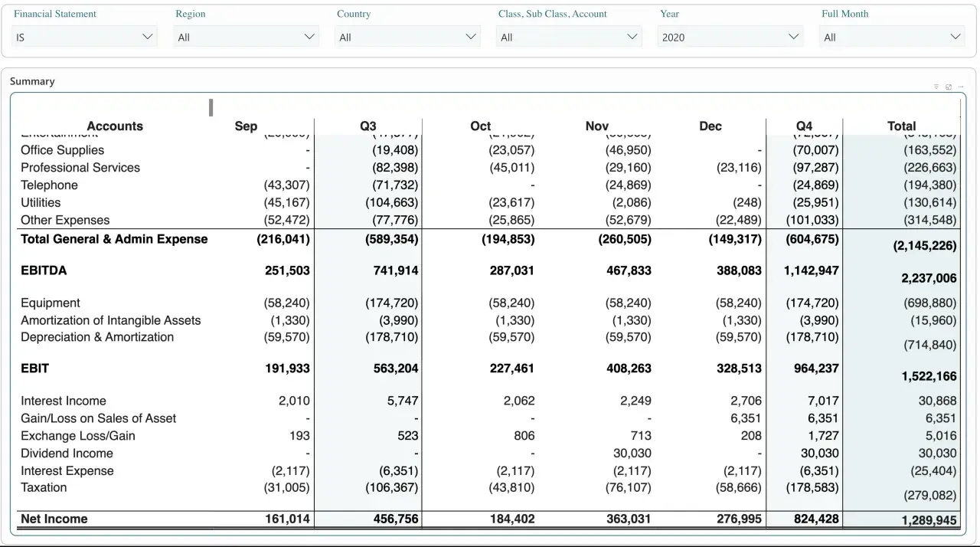Select Gain/Loss on Sales of Asset label

point(98,418)
